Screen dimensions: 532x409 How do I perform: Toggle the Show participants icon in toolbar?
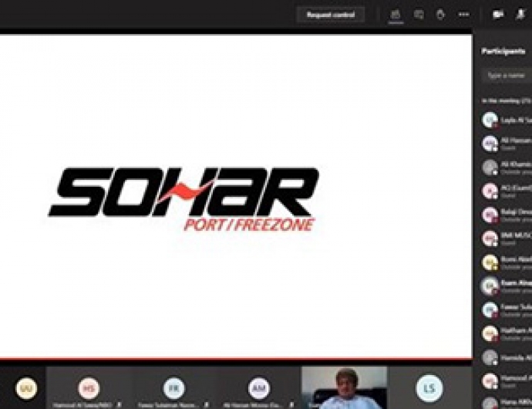pos(396,15)
